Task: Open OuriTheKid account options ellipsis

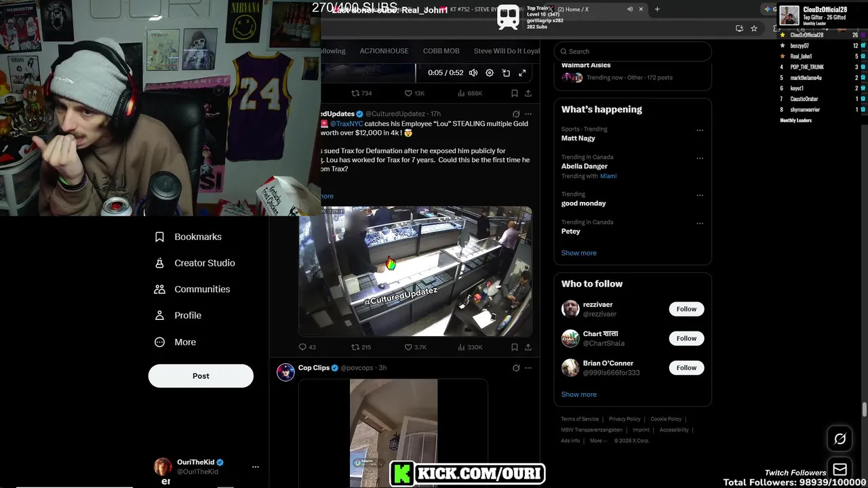Action: pyautogui.click(x=256, y=467)
